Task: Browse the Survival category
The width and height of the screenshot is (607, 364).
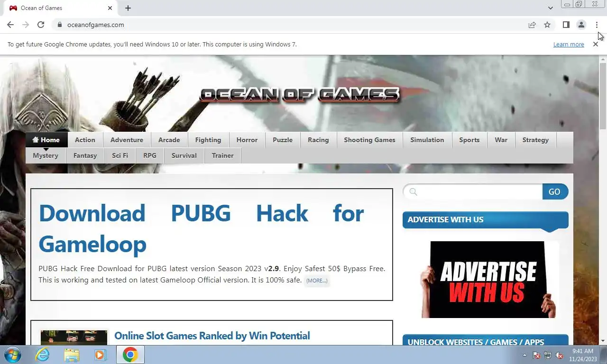Action: point(184,155)
